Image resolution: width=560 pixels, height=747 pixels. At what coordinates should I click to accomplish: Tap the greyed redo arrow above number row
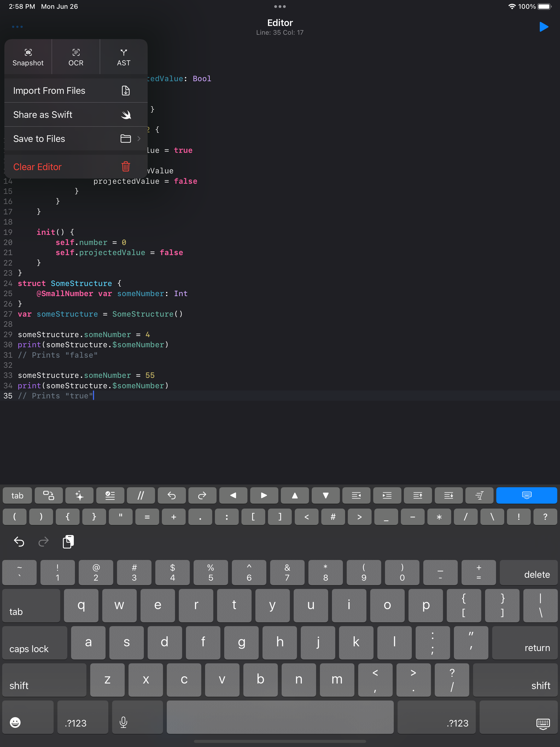click(43, 542)
